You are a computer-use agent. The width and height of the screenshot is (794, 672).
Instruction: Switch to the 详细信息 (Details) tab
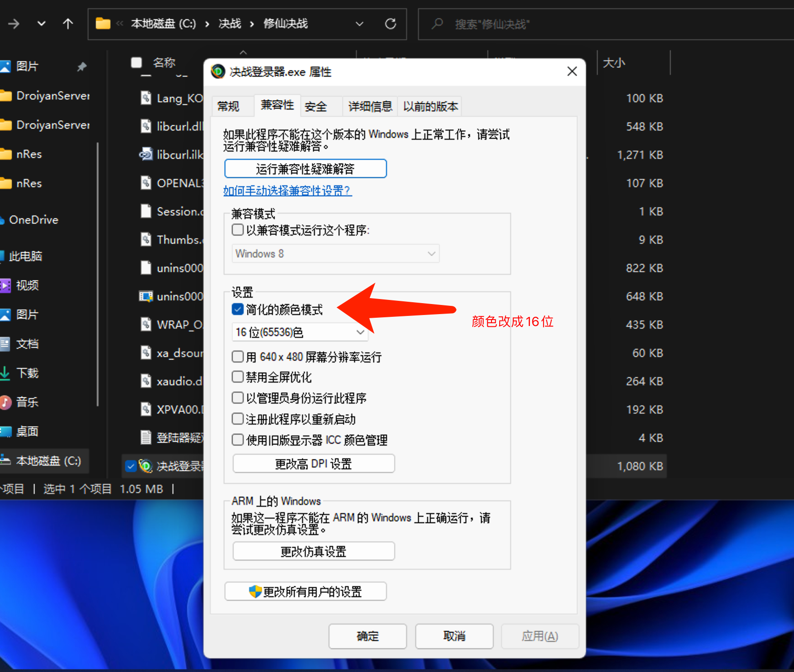coord(370,107)
